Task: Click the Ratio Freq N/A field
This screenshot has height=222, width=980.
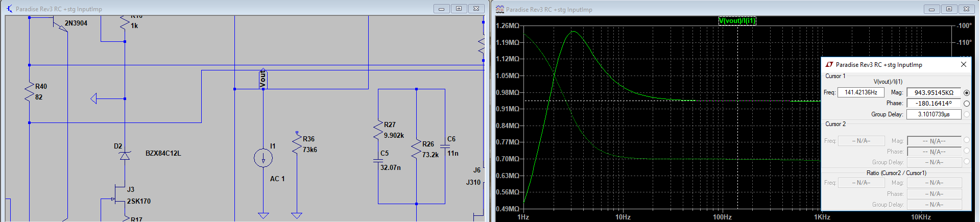Action: 861,183
